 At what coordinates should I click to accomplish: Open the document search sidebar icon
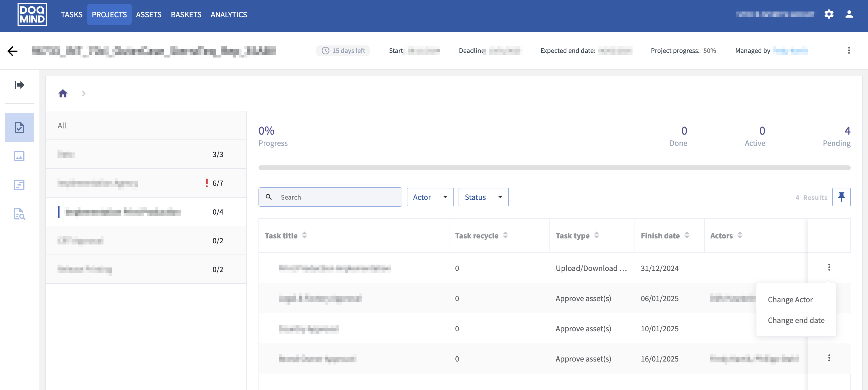point(19,214)
